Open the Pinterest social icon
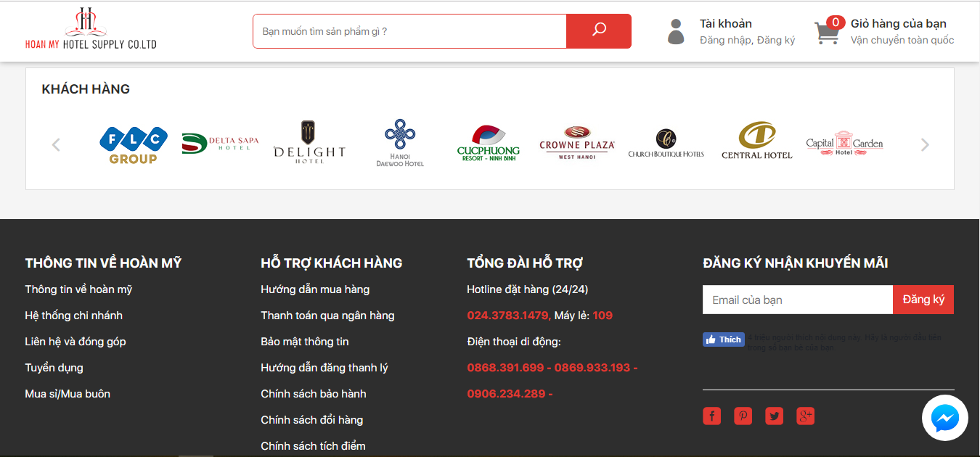Image resolution: width=980 pixels, height=457 pixels. [x=743, y=416]
